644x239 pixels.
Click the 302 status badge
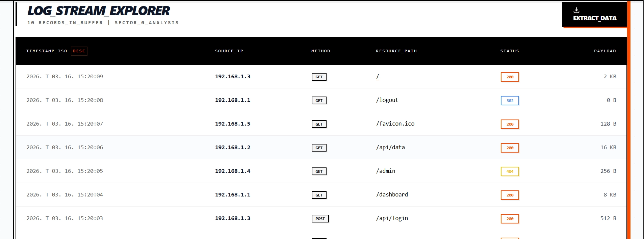(510, 100)
